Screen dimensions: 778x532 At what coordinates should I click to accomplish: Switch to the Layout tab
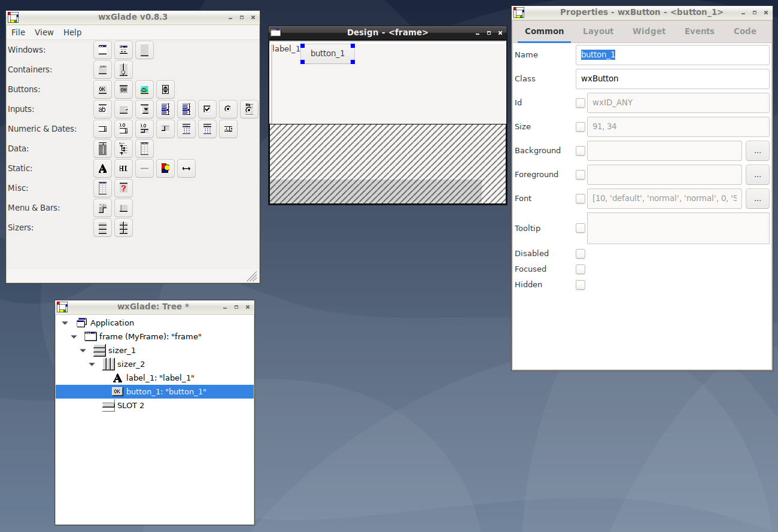(598, 31)
